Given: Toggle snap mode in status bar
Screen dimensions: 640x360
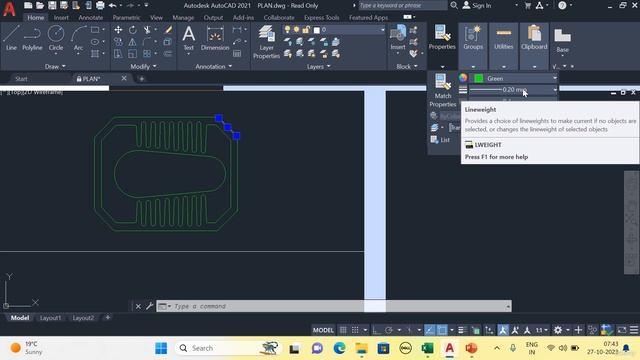Looking at the screenshot, I should [355, 330].
